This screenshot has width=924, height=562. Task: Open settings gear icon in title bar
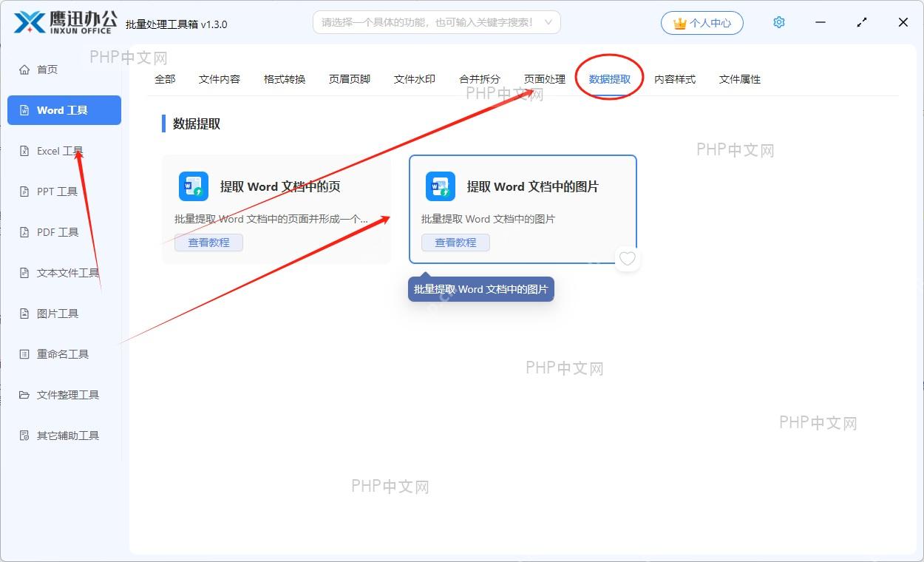click(x=779, y=22)
